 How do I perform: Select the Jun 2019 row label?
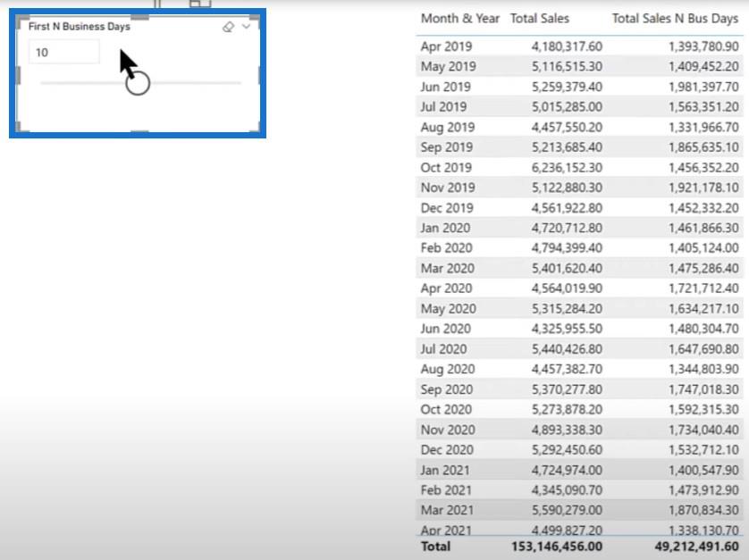[x=445, y=87]
